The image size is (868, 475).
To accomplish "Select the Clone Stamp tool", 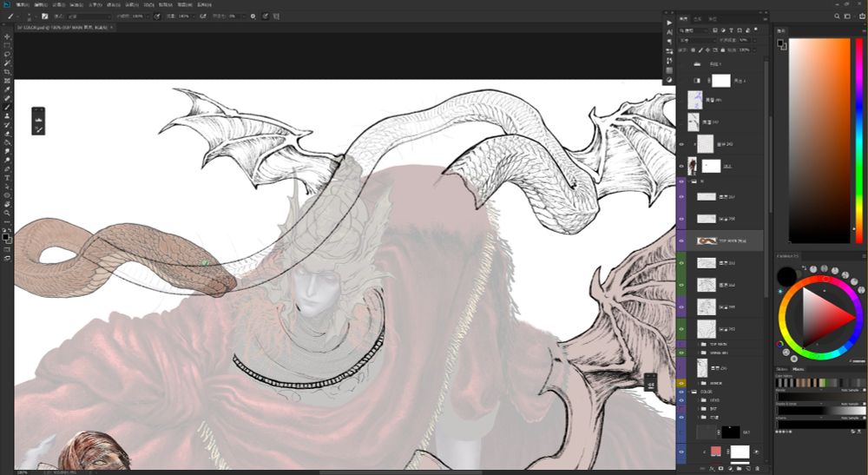I will 7,115.
